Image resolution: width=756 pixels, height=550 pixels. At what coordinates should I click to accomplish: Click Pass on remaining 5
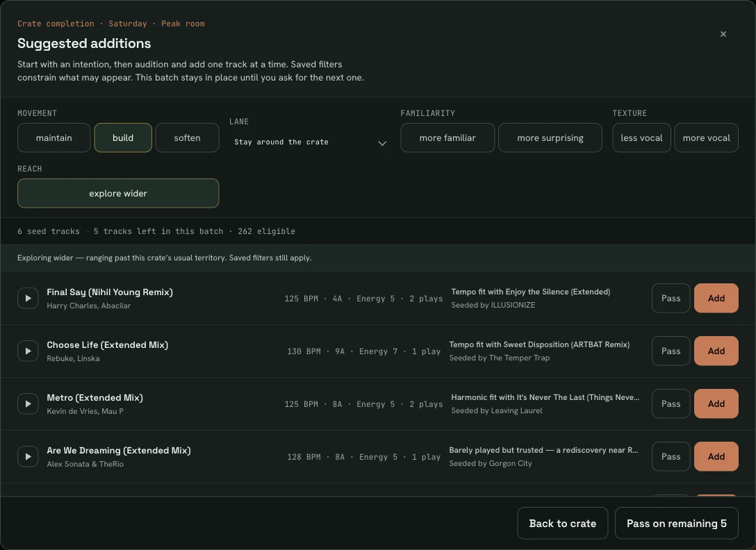677,524
